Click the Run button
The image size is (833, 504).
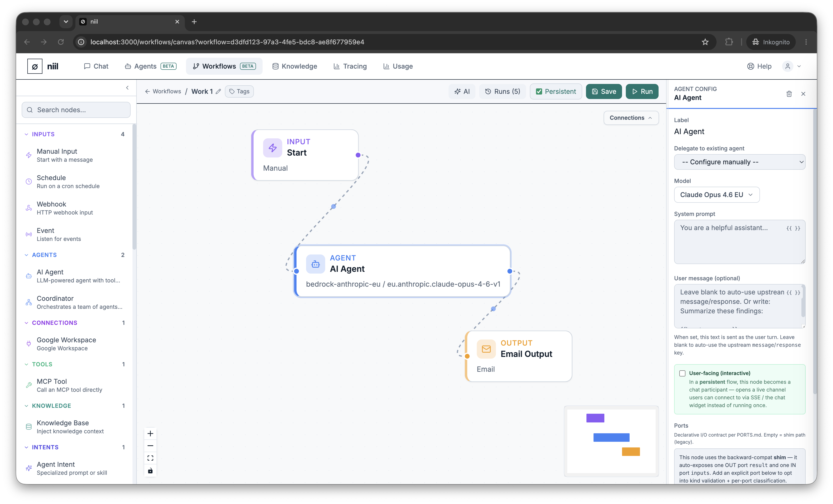coord(642,91)
